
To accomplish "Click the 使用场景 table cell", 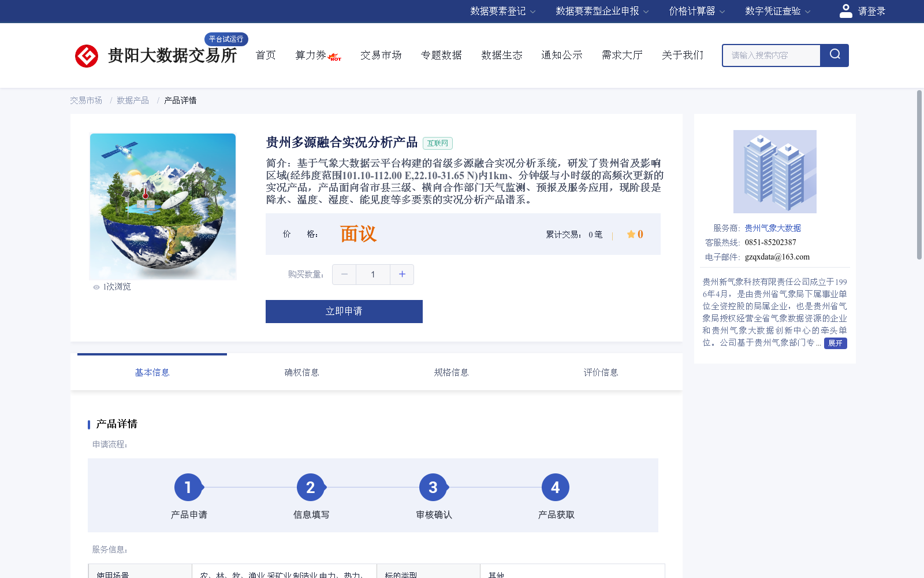I will 140,572.
